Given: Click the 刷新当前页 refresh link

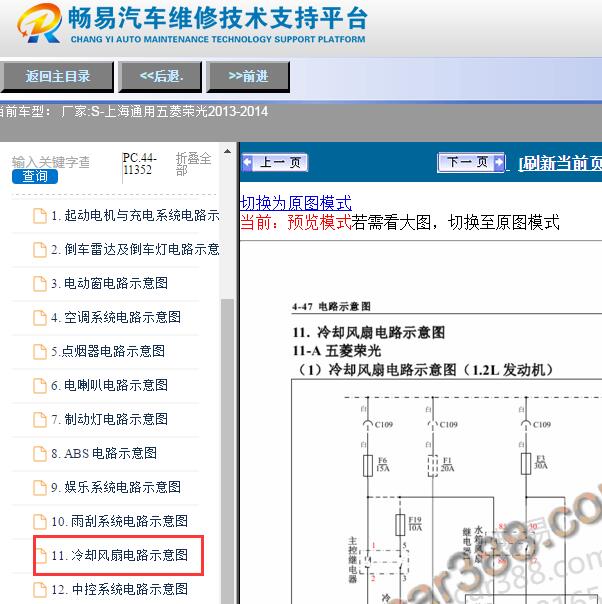Looking at the screenshot, I should pos(560,164).
